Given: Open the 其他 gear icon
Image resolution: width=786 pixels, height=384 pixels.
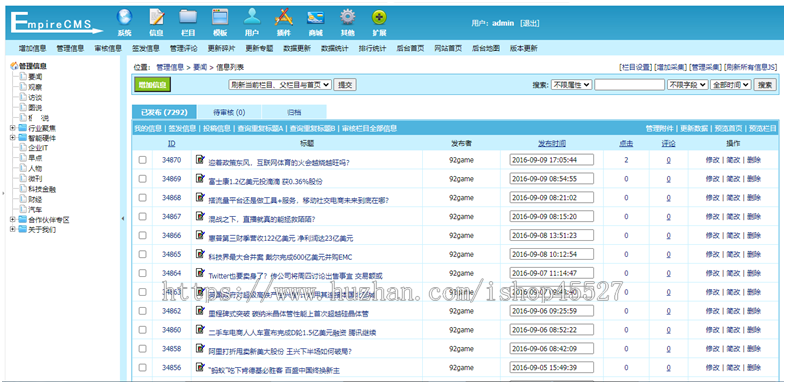Looking at the screenshot, I should pos(347,18).
